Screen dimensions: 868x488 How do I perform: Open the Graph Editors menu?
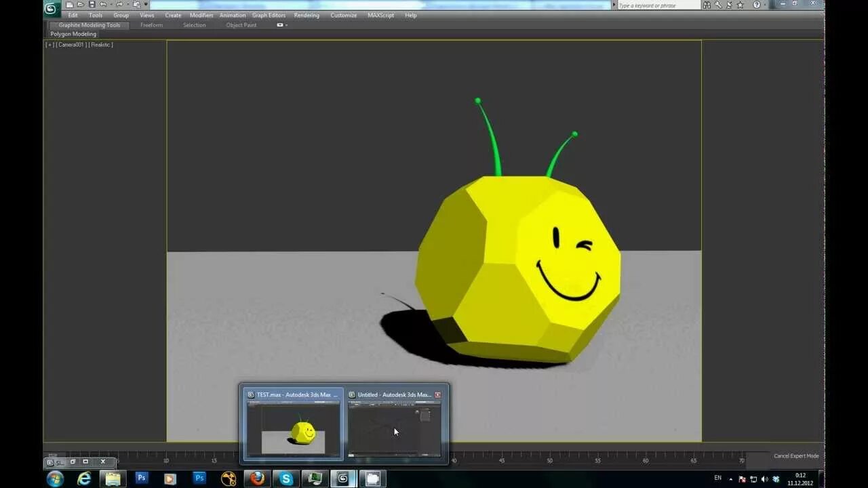269,15
